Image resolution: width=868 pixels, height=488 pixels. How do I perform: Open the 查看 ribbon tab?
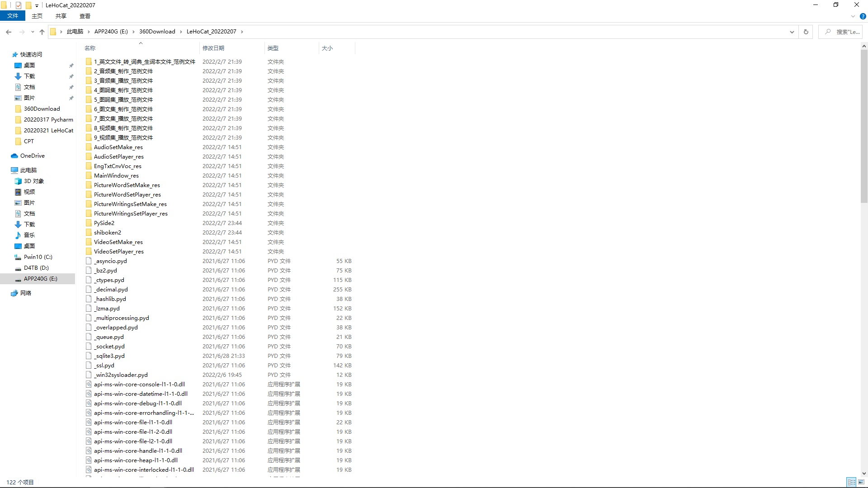(85, 16)
